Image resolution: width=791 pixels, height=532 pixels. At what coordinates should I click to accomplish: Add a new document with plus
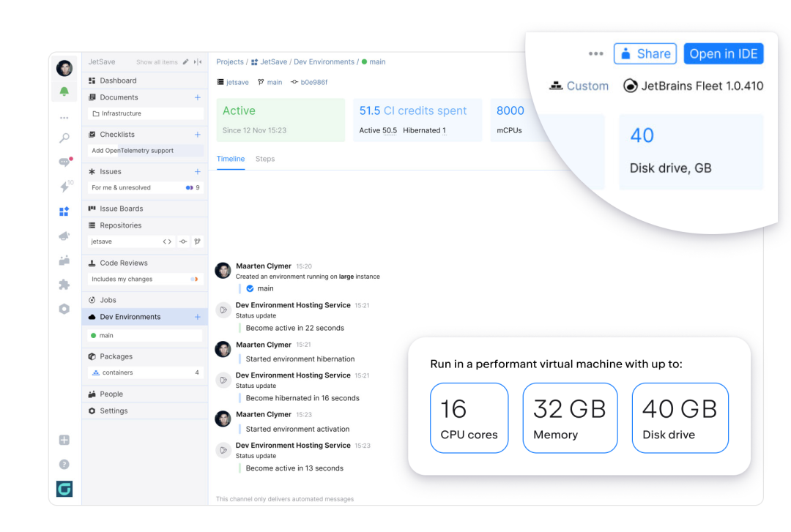tap(198, 97)
